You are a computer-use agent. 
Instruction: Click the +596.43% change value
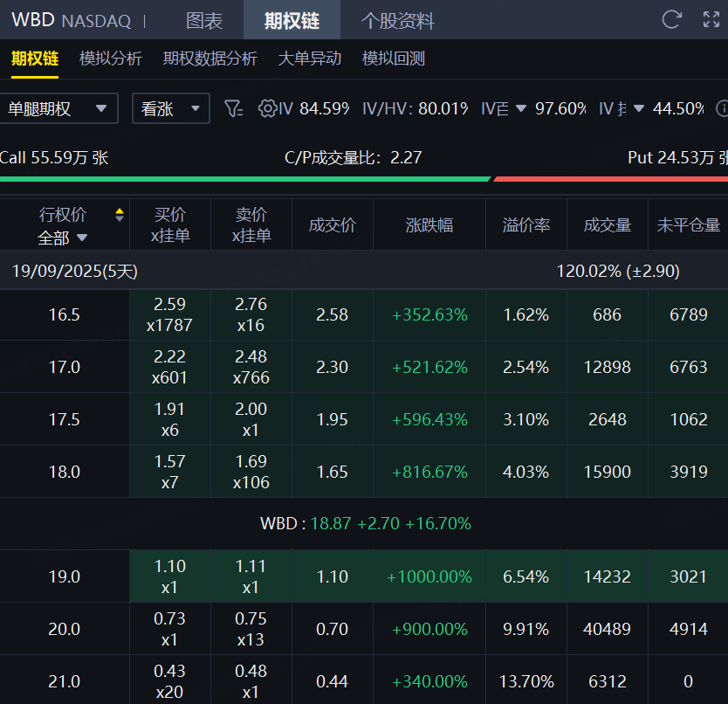pyautogui.click(x=429, y=420)
